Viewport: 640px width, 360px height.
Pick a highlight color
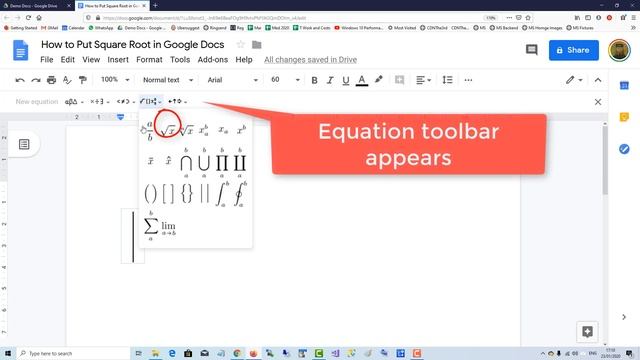point(379,80)
